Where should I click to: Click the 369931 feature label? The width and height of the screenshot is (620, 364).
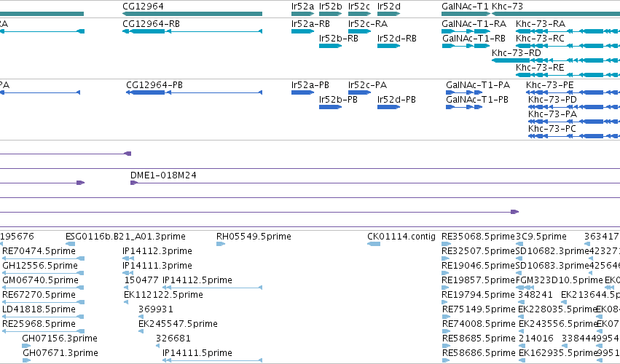coord(155,309)
